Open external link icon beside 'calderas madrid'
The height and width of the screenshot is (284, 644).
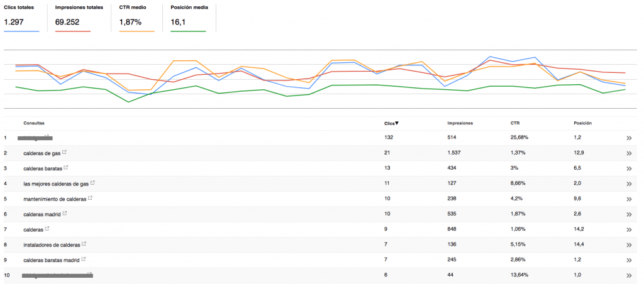click(x=65, y=214)
